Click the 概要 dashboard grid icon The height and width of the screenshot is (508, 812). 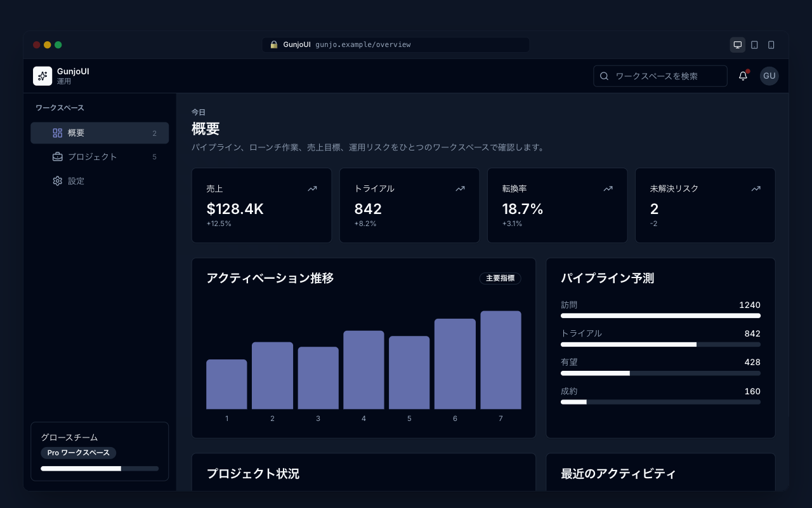point(57,133)
